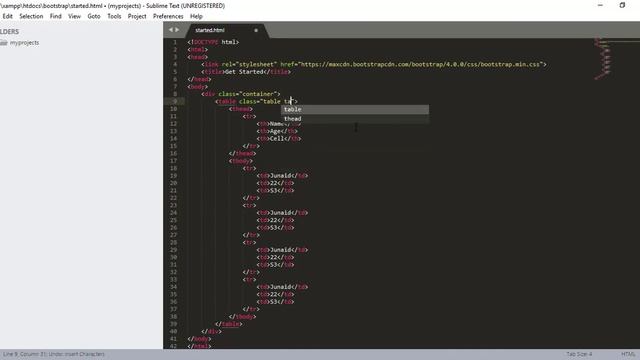Screen dimensions: 640x360
Task: Open the Help menu
Action: [196, 16]
